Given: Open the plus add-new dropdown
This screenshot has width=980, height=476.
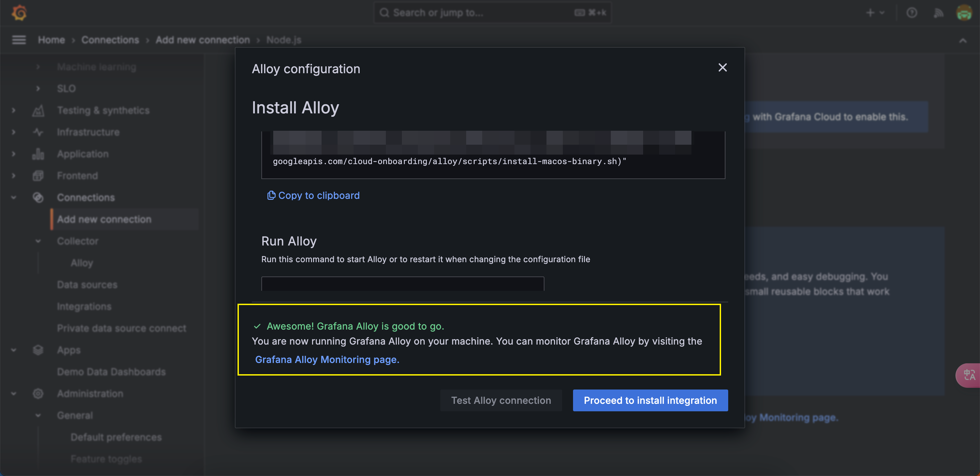Looking at the screenshot, I should (875, 13).
